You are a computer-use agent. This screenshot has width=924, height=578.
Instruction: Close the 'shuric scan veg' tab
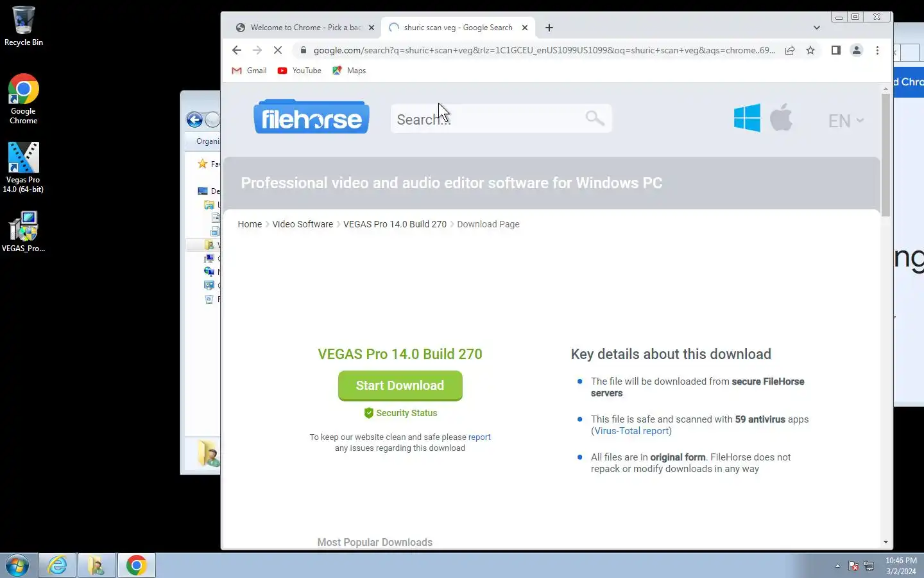(x=525, y=28)
